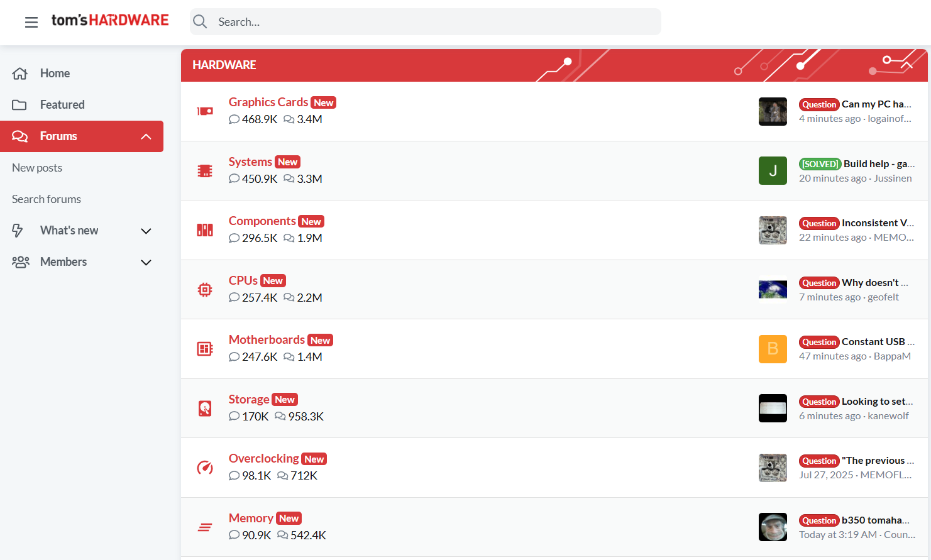Click the Overclocking gauge icon
Image resolution: width=931 pixels, height=560 pixels.
205,468
